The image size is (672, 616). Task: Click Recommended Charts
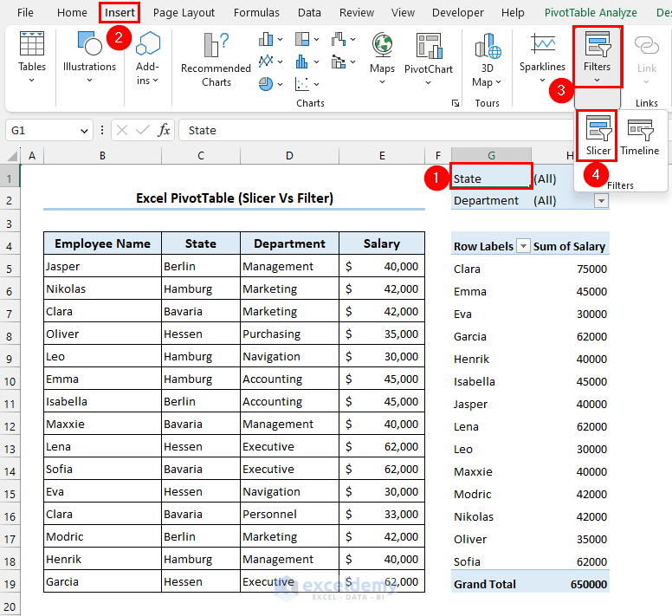[216, 60]
